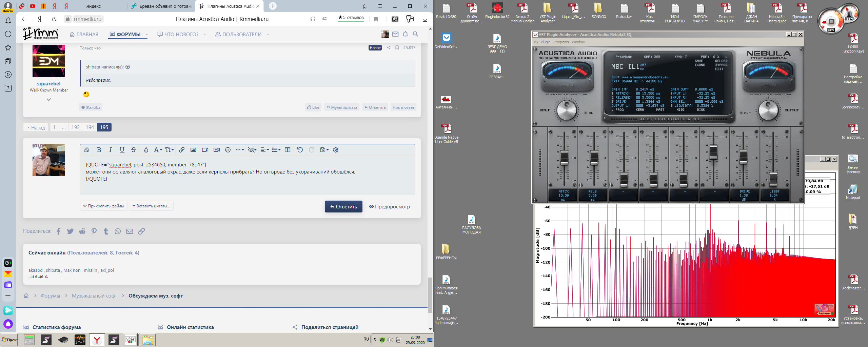Share the thread via Reddit icon
The width and height of the screenshot is (868, 347).
tap(82, 231)
